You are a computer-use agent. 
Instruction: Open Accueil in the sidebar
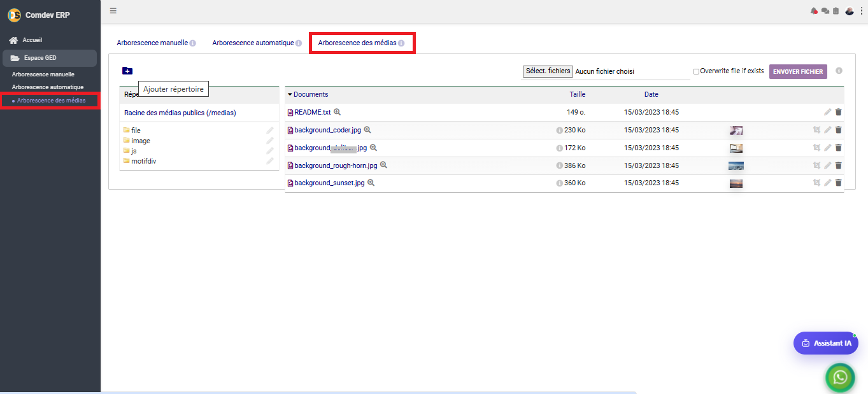(x=32, y=40)
